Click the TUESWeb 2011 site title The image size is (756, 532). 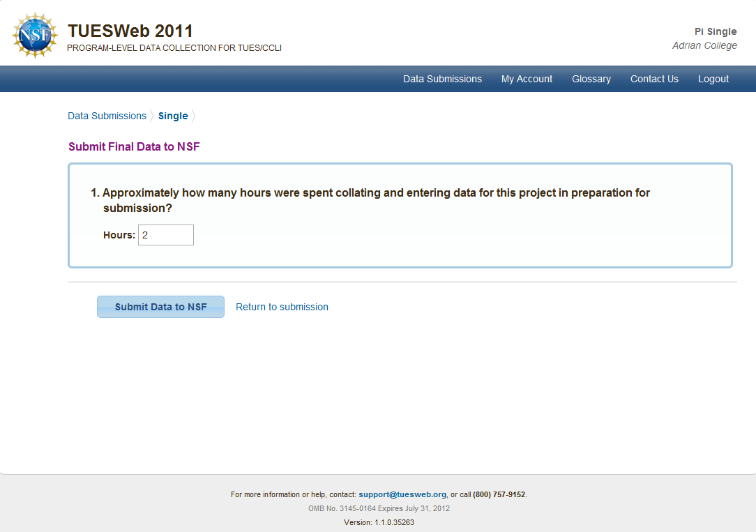coord(130,31)
